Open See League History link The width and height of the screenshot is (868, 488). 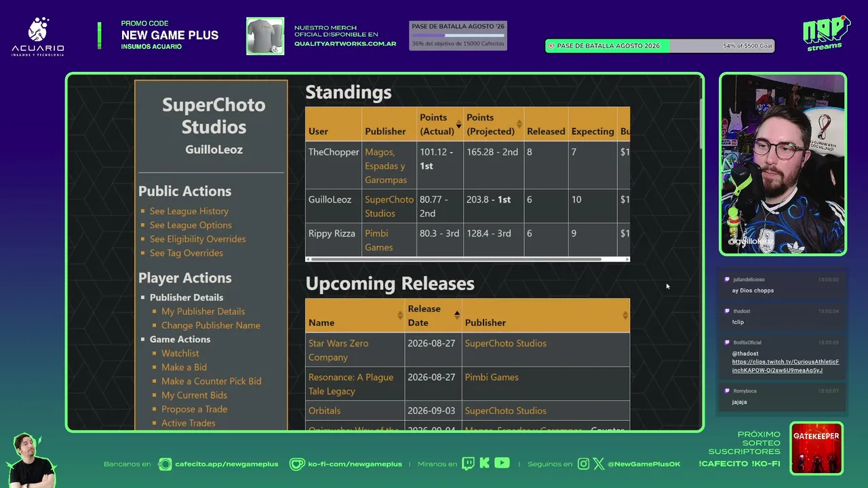click(x=189, y=211)
